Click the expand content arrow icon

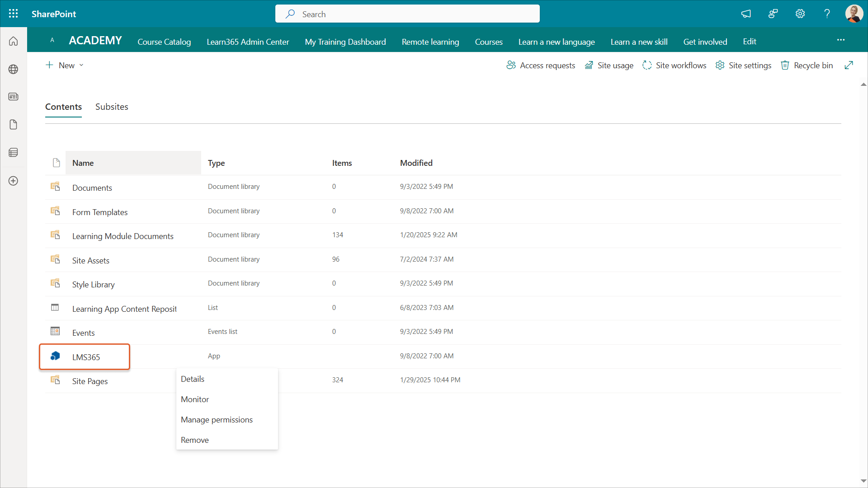point(849,66)
